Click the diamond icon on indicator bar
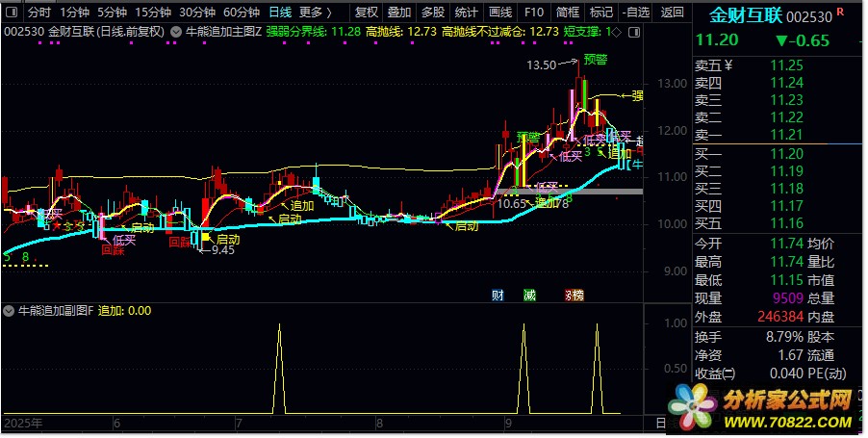Screen dimensions: 868x438 pos(617,33)
